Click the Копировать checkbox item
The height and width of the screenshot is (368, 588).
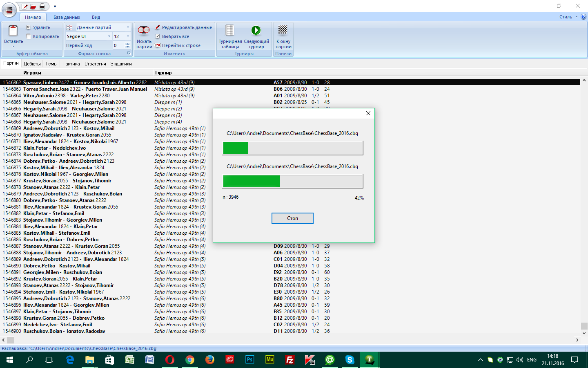click(x=29, y=36)
